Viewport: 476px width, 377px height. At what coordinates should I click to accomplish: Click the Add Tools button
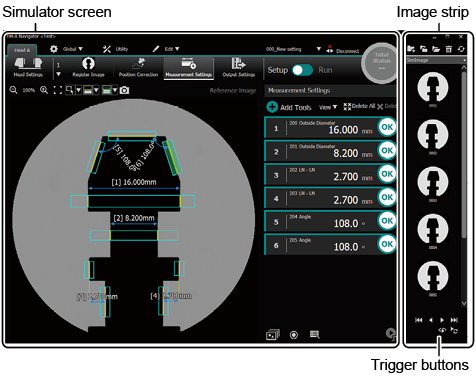(x=289, y=107)
